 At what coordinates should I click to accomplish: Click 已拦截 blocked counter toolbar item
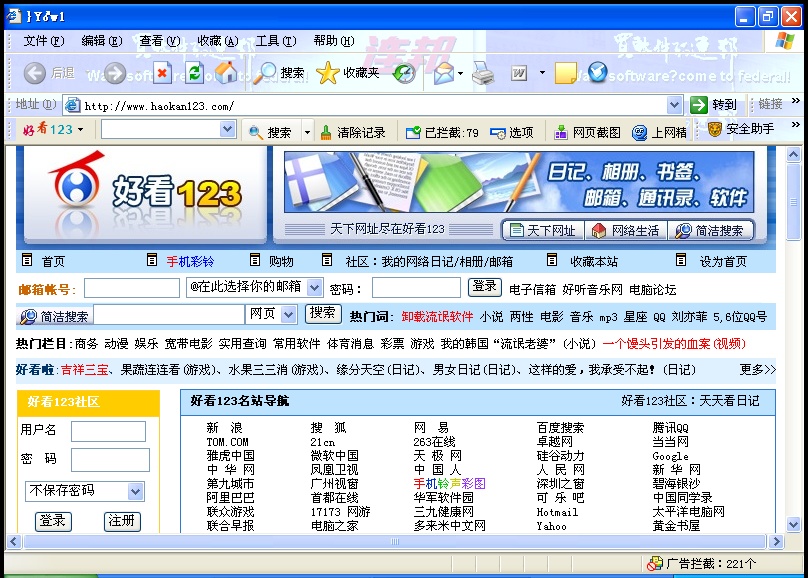(x=442, y=132)
